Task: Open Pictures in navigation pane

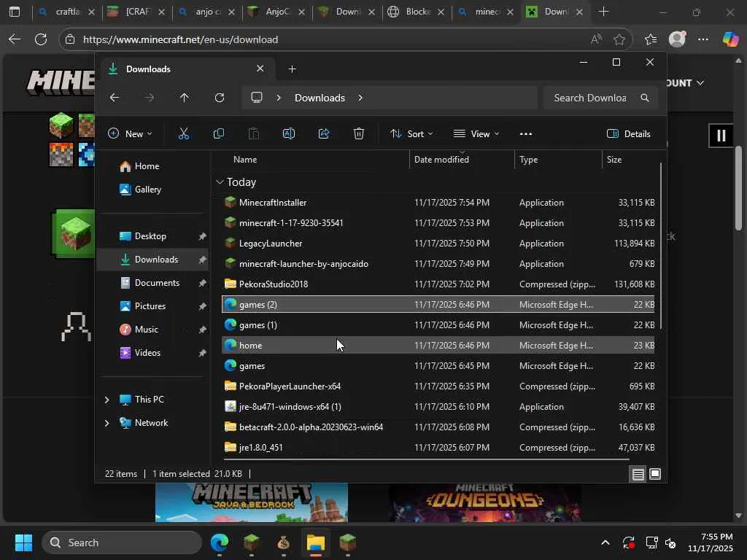Action: pos(154,306)
